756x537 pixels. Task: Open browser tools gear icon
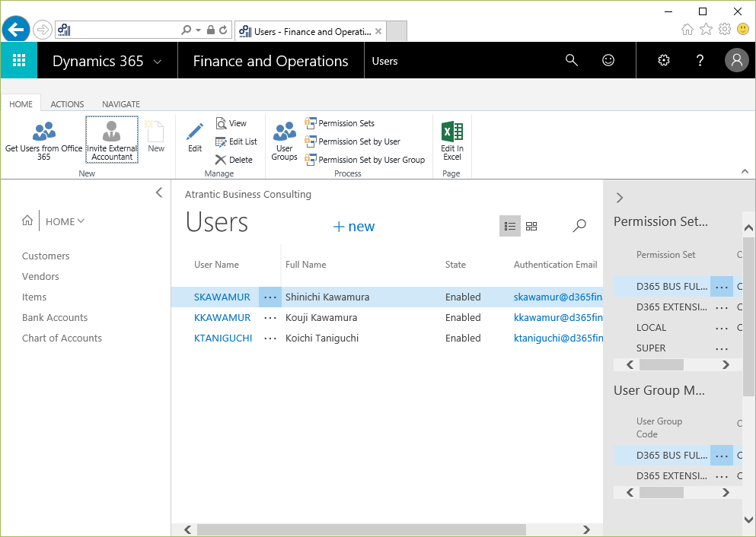(x=725, y=30)
